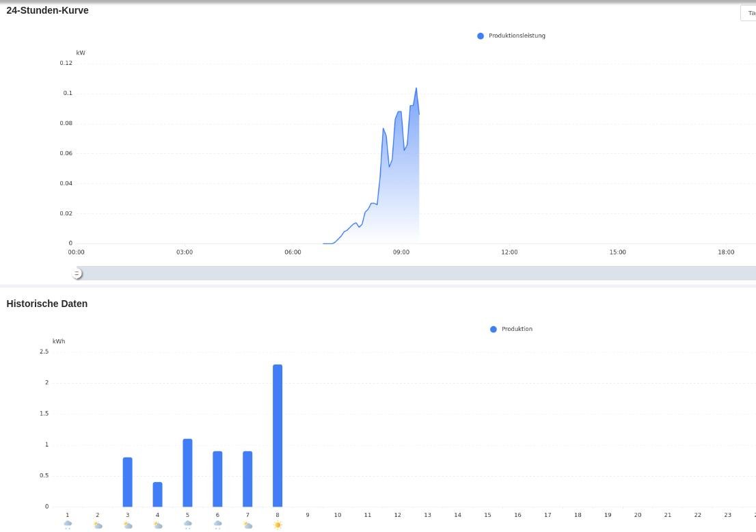This screenshot has height=532, width=756.
Task: Click the partly cloudy icon under day 7
Action: pyautogui.click(x=248, y=525)
